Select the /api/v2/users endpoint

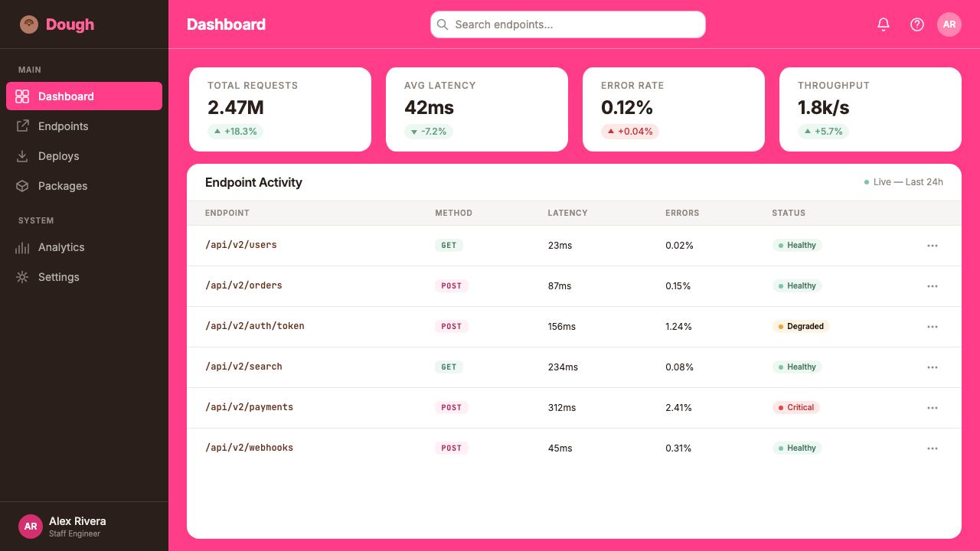241,245
